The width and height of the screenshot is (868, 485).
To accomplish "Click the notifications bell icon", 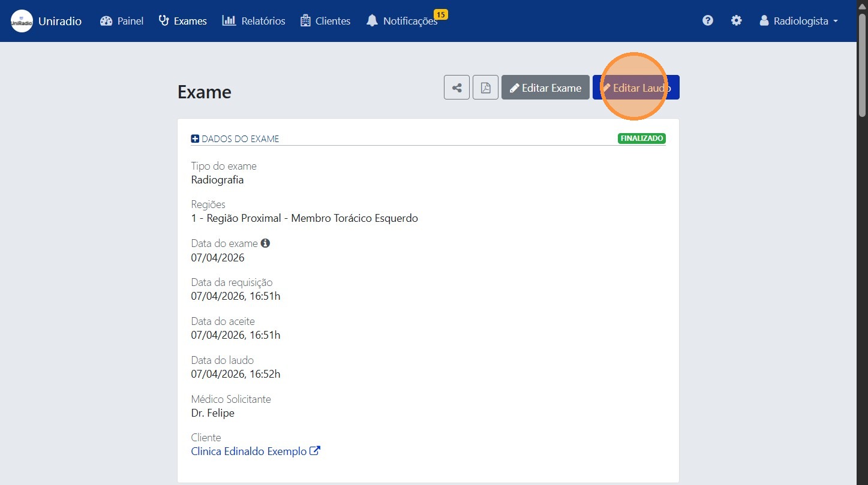I will click(372, 21).
